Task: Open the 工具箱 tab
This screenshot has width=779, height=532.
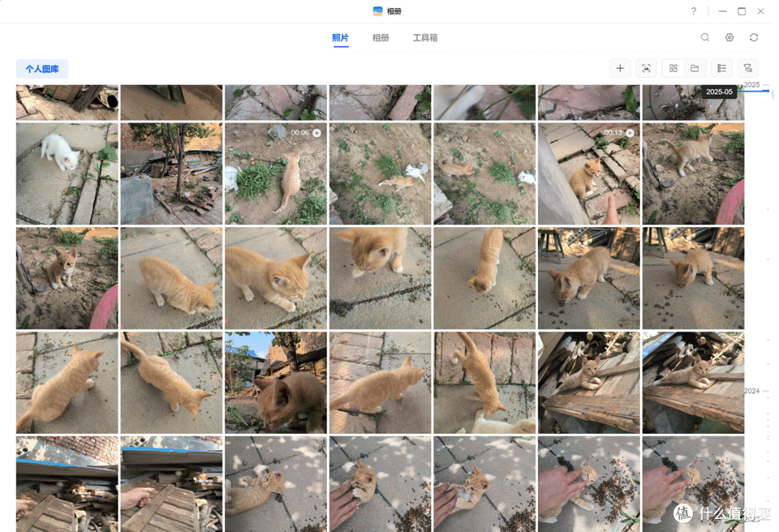Action: [425, 38]
